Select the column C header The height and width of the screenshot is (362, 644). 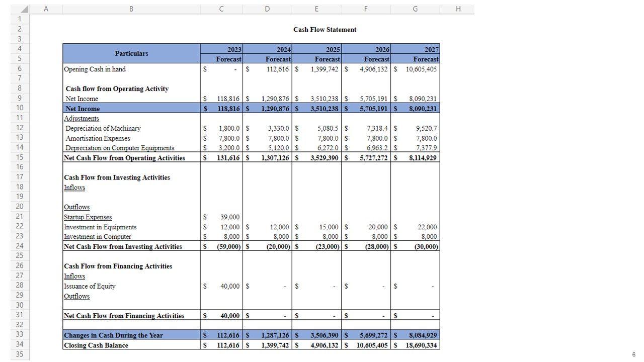221,9
